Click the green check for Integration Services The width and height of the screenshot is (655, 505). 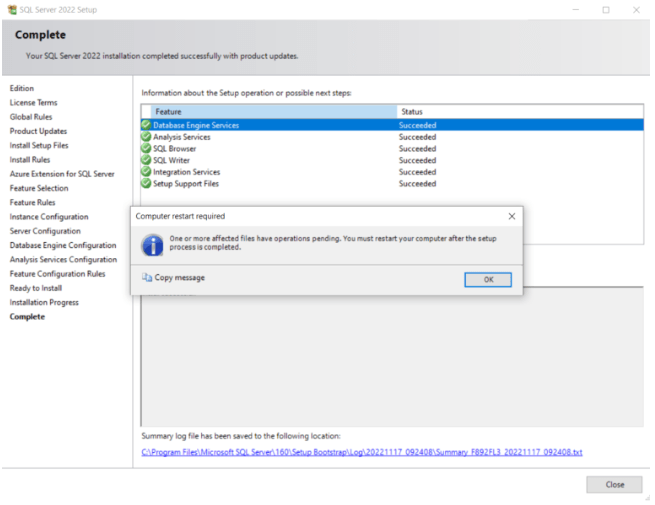pos(146,172)
